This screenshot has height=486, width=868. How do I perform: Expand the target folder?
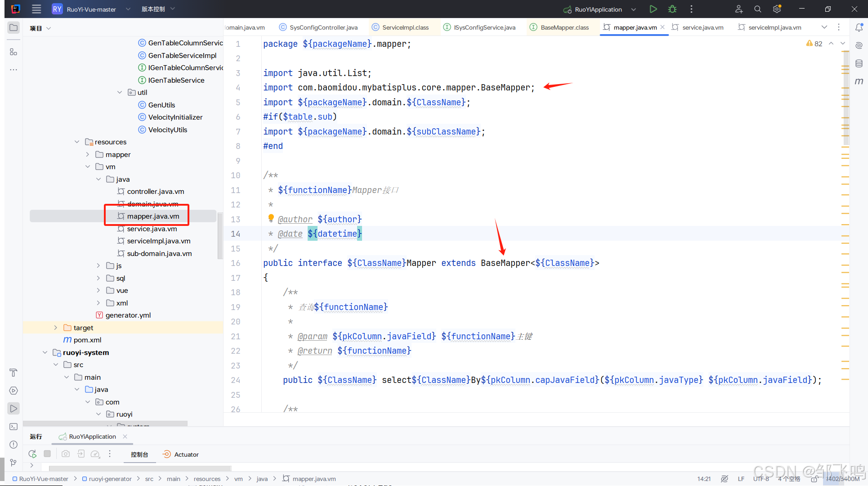tap(56, 328)
